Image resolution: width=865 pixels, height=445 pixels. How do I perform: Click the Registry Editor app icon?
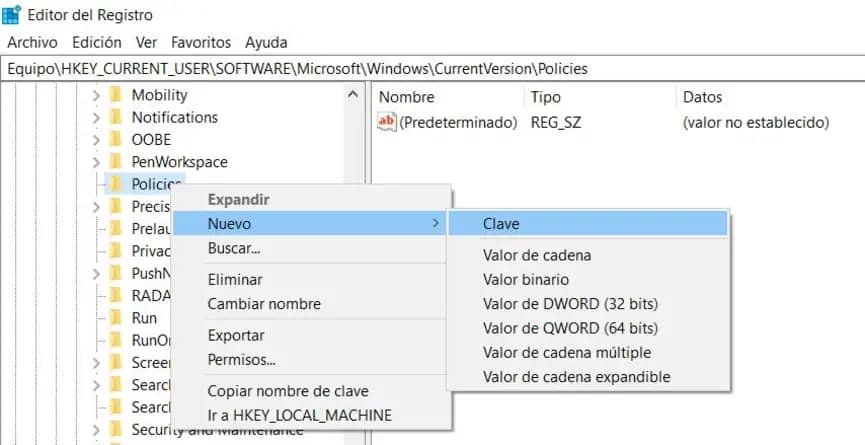pos(12,14)
